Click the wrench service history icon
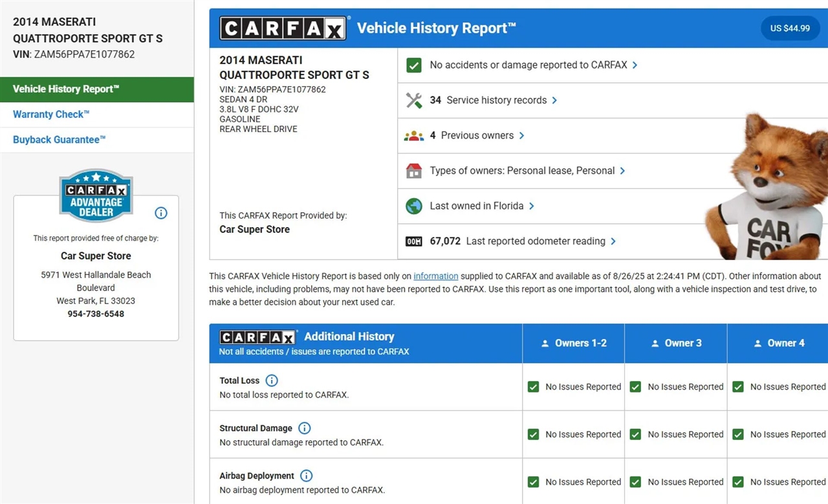This screenshot has width=828, height=504. click(413, 100)
